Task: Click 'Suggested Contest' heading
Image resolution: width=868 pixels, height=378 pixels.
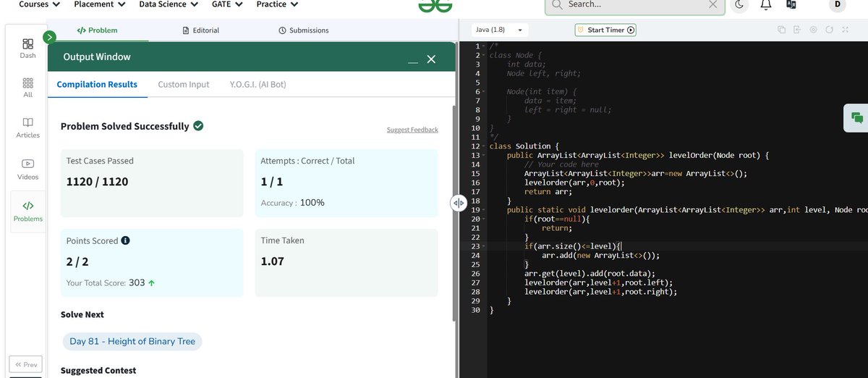Action: pos(98,370)
